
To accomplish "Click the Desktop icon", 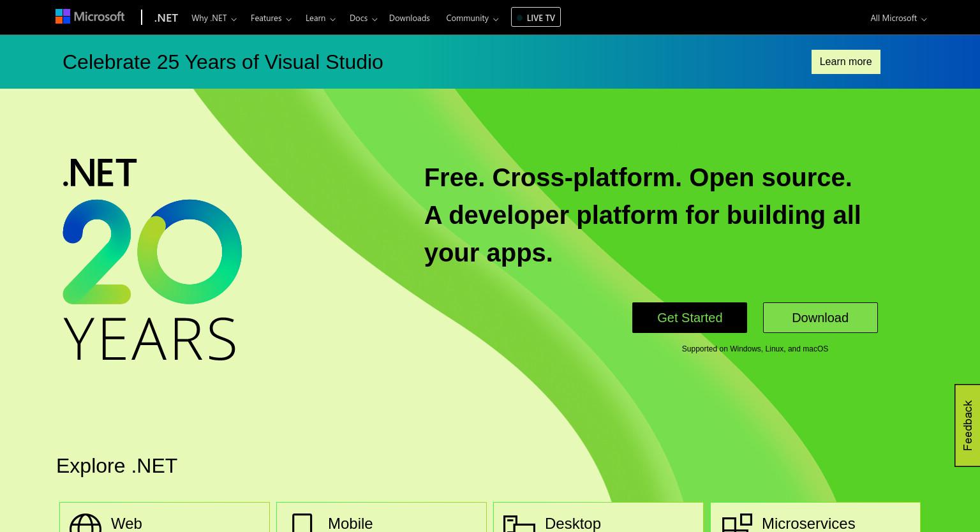I will tap(519, 523).
